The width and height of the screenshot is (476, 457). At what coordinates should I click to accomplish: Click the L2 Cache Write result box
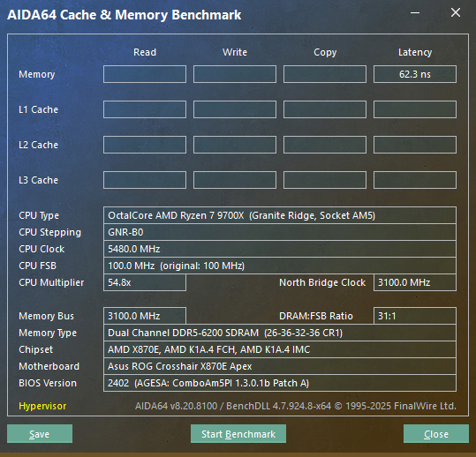click(x=235, y=145)
